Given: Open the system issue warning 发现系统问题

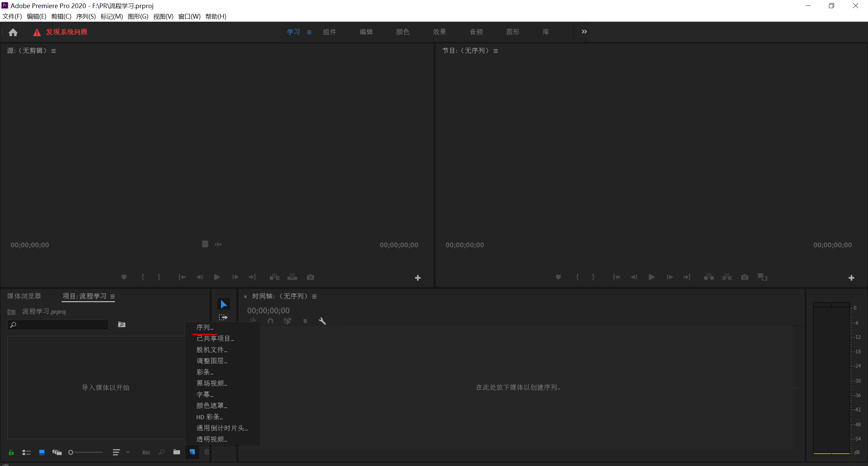Looking at the screenshot, I should (60, 32).
